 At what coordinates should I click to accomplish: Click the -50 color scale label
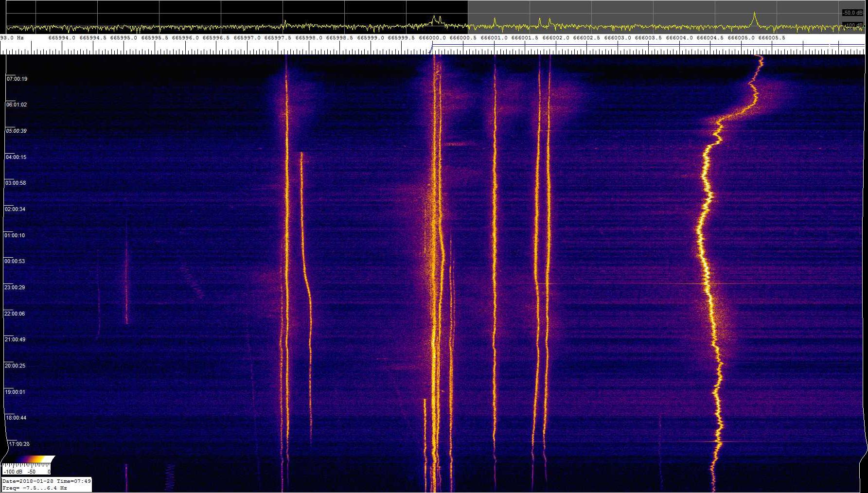tap(31, 472)
